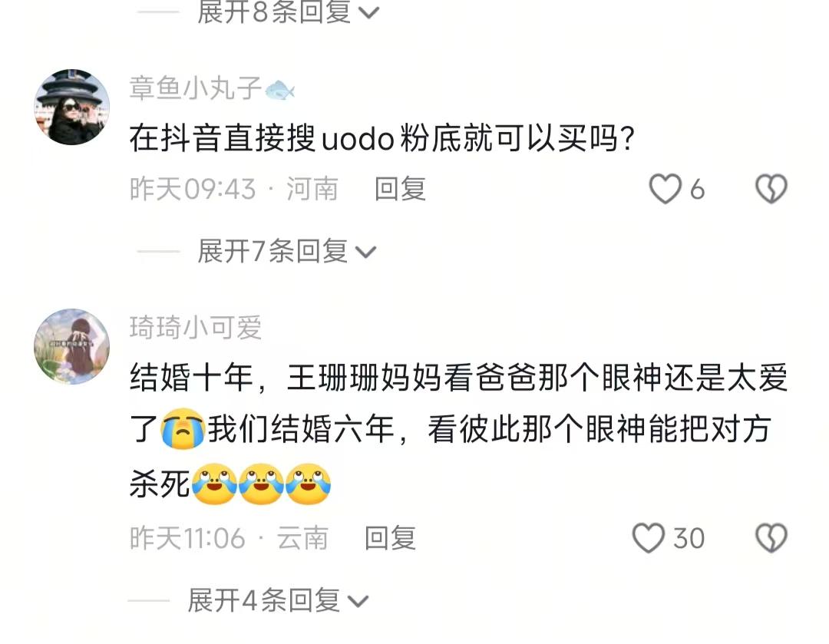Open 章鱼小丸子 profile avatar
Screen dimensions: 829x644
pos(72,107)
